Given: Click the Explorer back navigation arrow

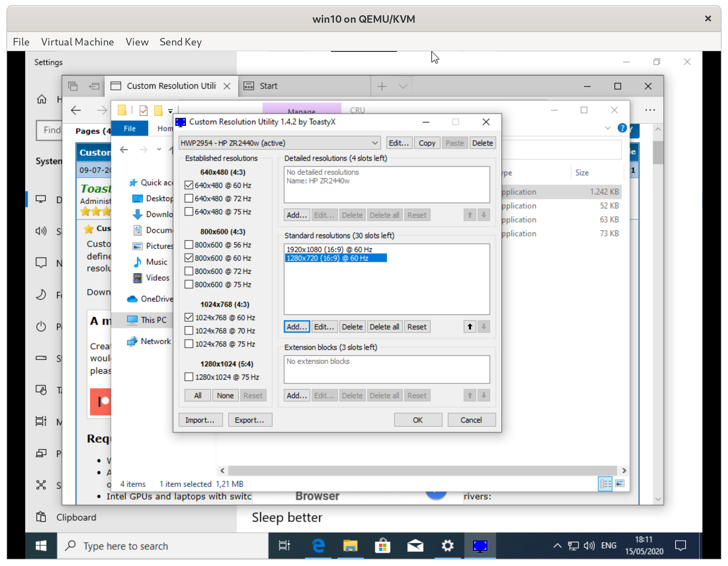Looking at the screenshot, I should coord(123,149).
